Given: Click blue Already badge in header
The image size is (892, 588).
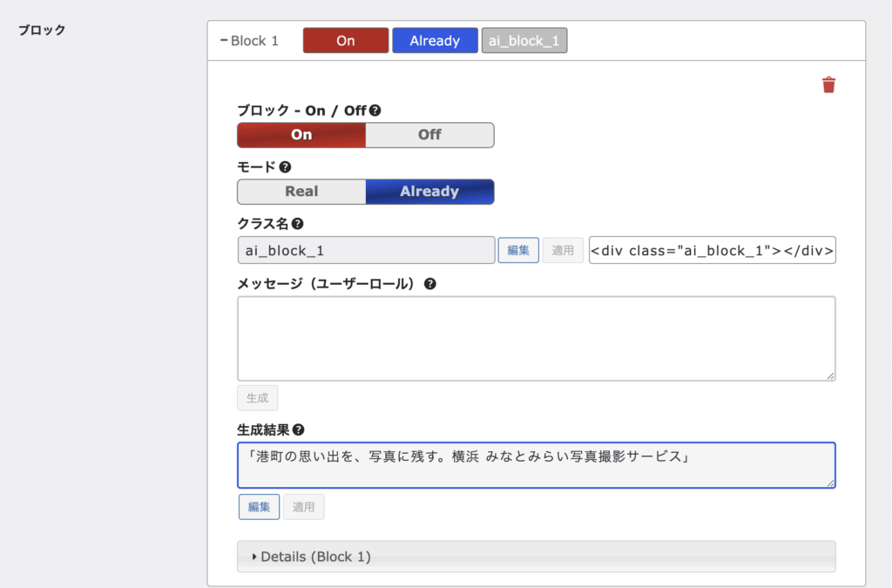Looking at the screenshot, I should tap(435, 41).
